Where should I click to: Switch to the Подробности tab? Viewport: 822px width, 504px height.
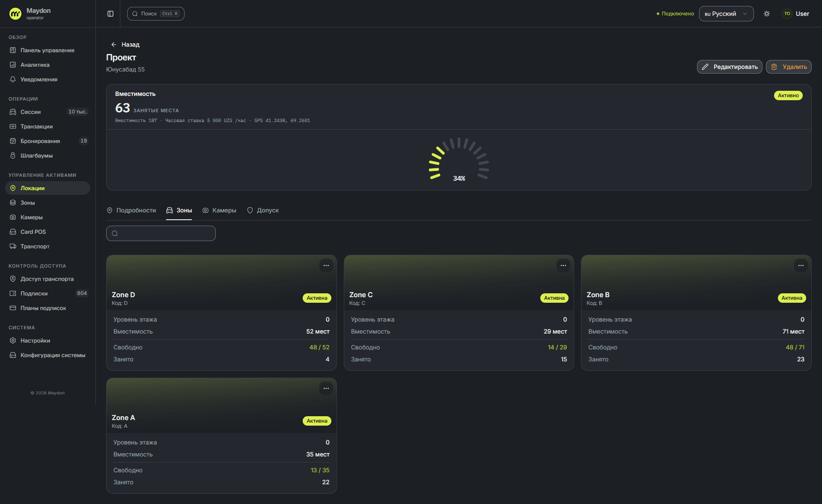point(131,211)
